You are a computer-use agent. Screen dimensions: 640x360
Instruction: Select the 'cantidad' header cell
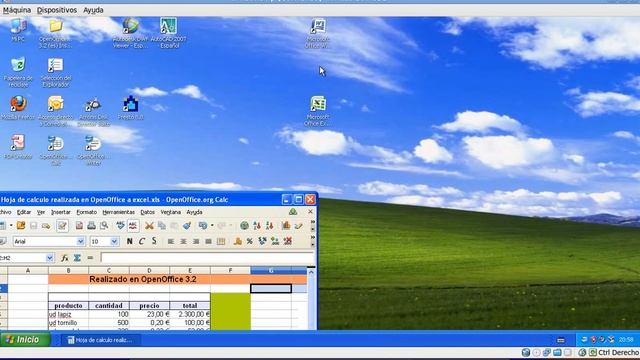[109, 306]
